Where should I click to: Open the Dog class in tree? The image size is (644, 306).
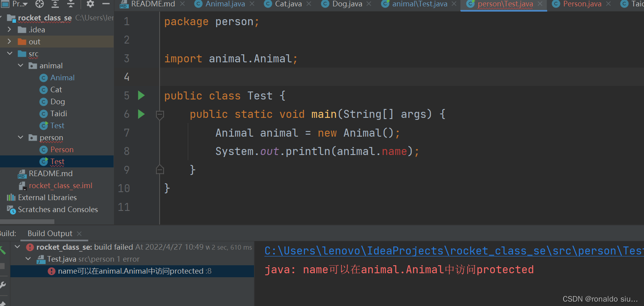pos(58,101)
